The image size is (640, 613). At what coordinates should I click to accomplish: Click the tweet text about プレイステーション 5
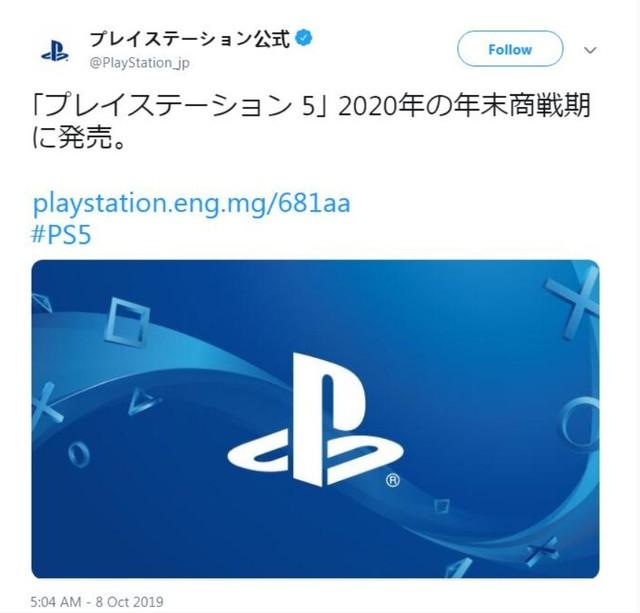pyautogui.click(x=312, y=122)
